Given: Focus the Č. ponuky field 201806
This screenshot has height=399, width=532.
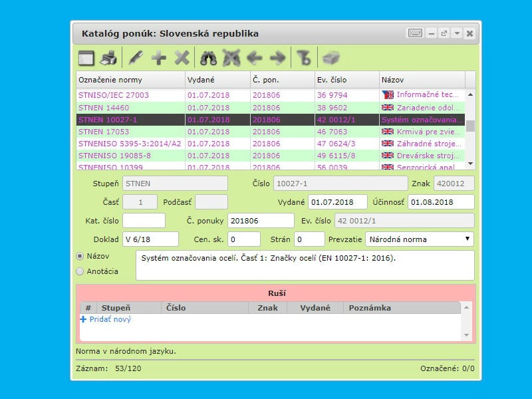Looking at the screenshot, I should (261, 221).
